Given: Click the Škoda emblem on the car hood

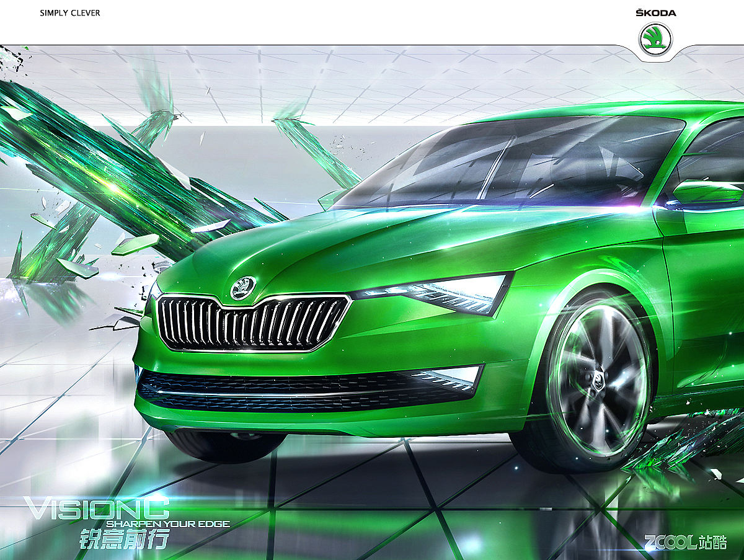Looking at the screenshot, I should 243,287.
